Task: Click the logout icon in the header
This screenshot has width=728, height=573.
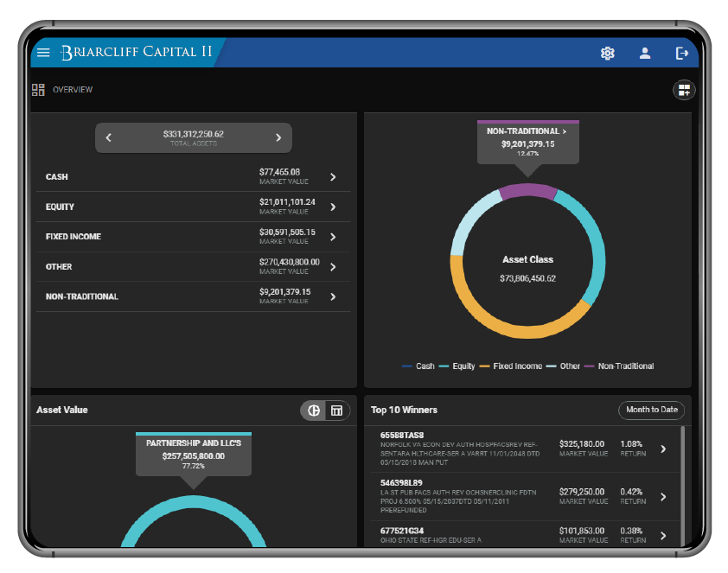Action: click(680, 53)
